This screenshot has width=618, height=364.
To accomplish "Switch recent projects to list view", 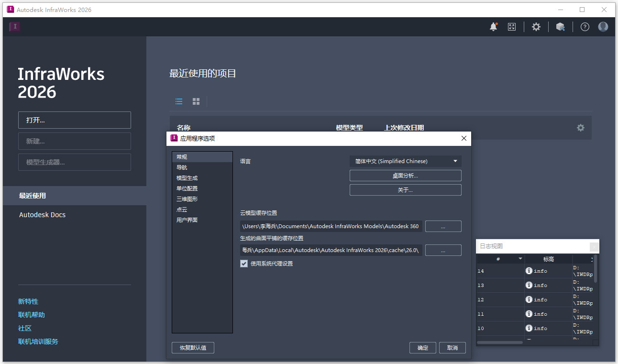I will 179,101.
